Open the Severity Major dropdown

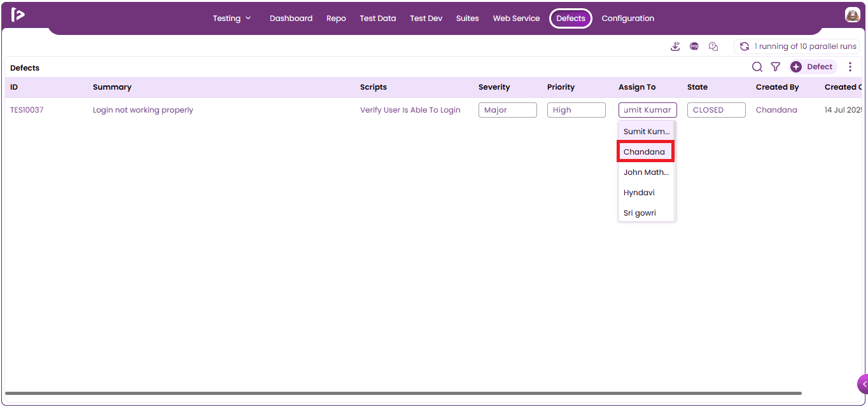click(508, 110)
